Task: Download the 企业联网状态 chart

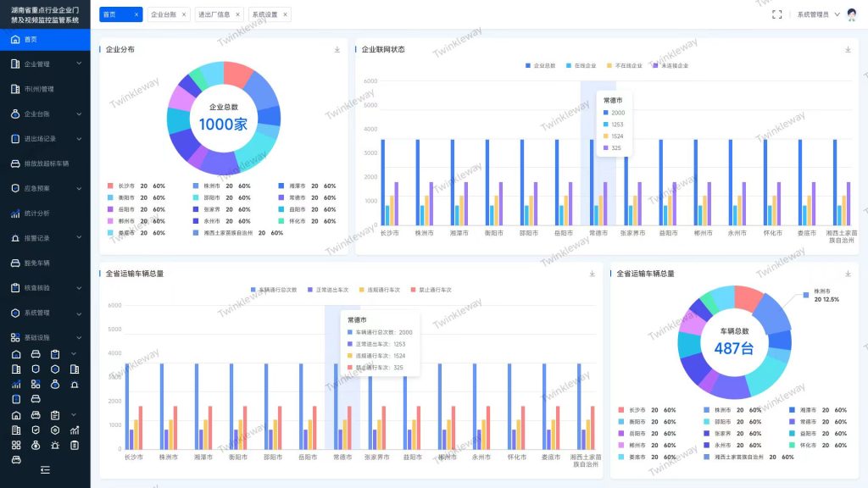Action: pos(848,50)
